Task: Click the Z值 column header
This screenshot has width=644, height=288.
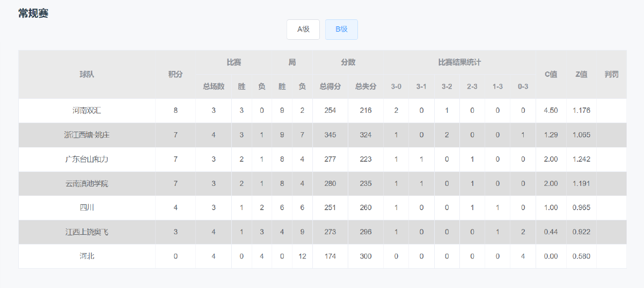Action: click(581, 74)
